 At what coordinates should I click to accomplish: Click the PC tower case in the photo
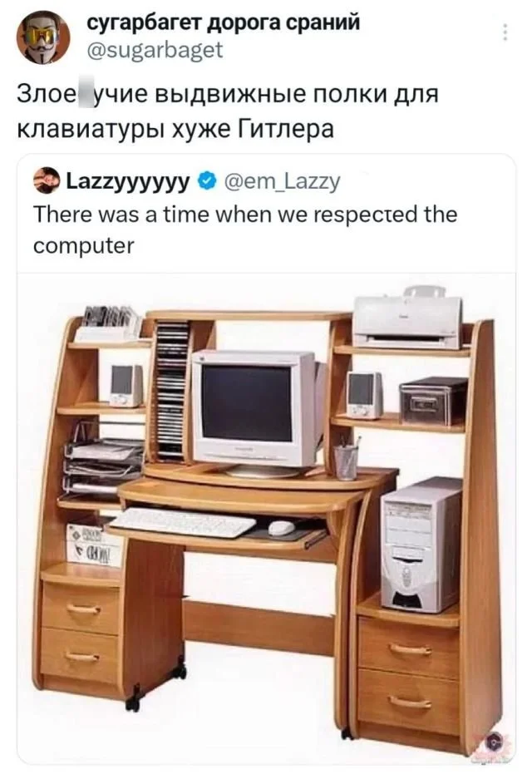tap(421, 545)
